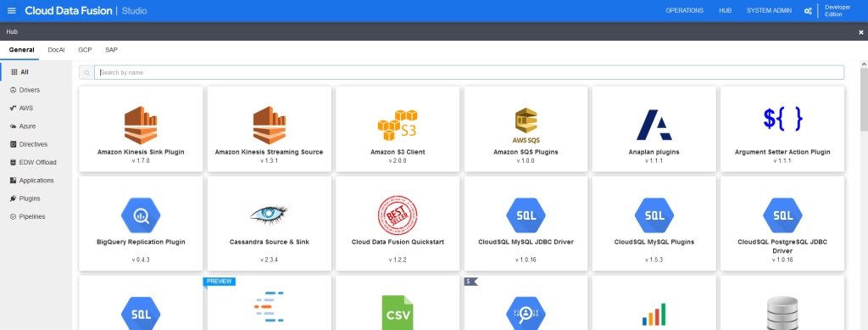Open SYSTEM ADMIN in the top bar

(769, 10)
